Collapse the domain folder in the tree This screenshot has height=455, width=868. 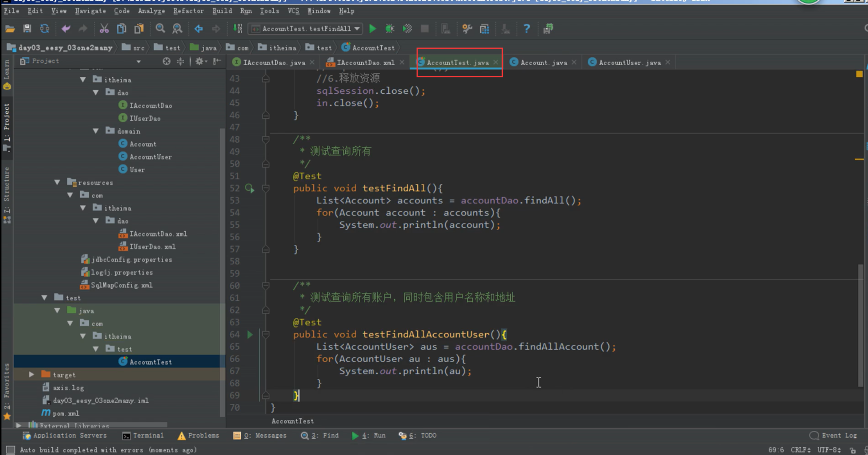coord(96,131)
